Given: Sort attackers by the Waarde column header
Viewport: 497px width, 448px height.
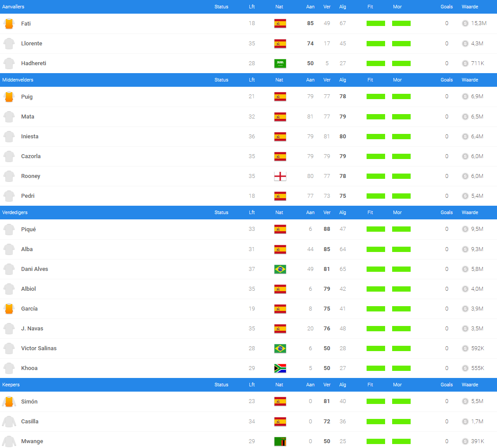Looking at the screenshot, I should tap(470, 7).
